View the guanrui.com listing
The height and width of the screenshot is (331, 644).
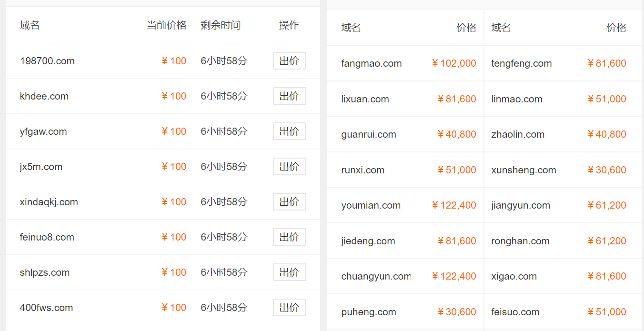[369, 134]
